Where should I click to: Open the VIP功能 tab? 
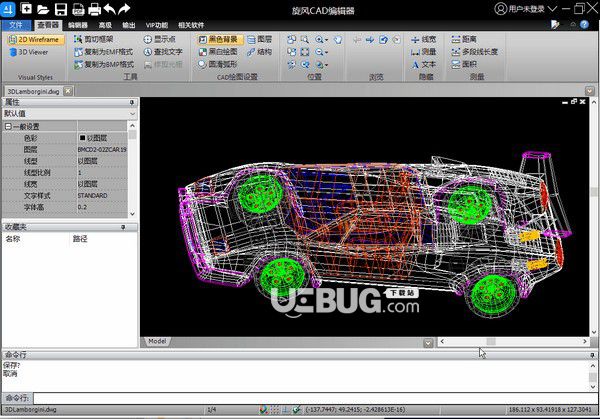click(157, 25)
